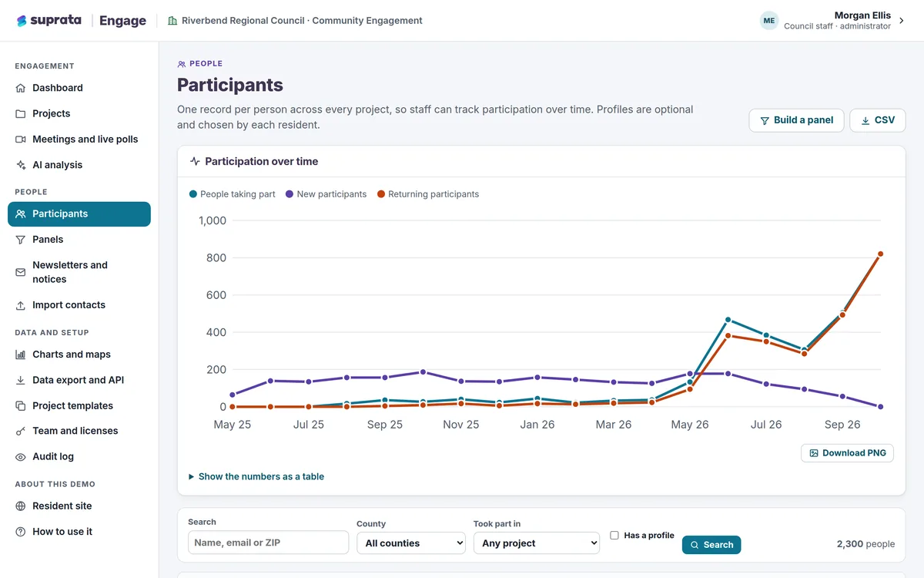The height and width of the screenshot is (578, 924).
Task: Click the Meetings and live polls camera icon
Action: 21,139
